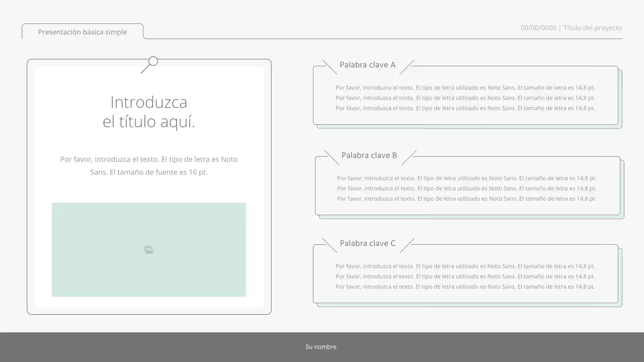Click the image placeholder icon in green box
The image size is (644, 362).
tap(149, 250)
